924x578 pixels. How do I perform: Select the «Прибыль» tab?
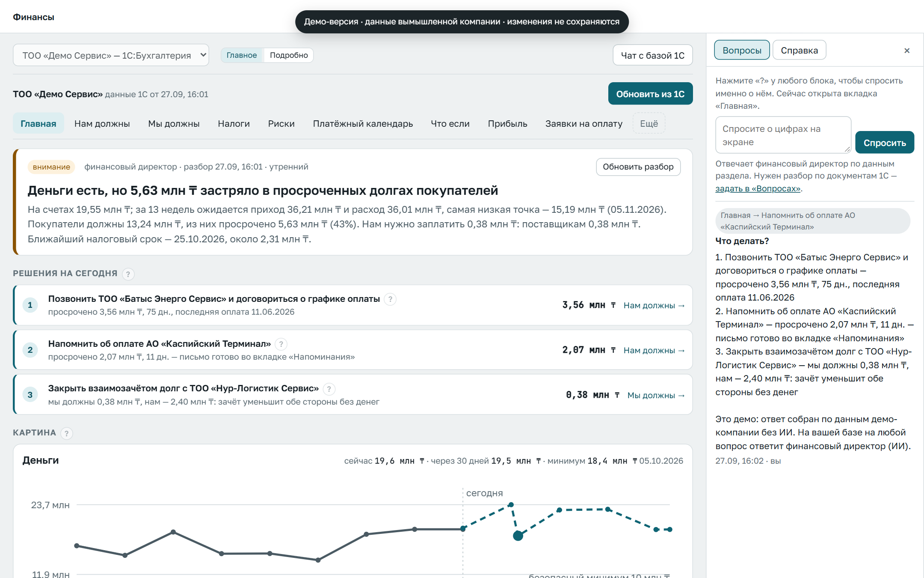(507, 124)
